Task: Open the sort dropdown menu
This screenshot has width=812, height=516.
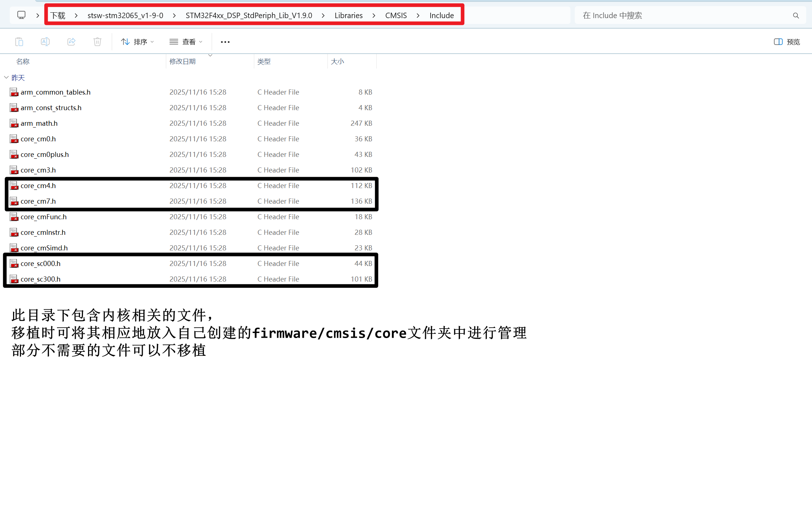Action: coord(137,42)
